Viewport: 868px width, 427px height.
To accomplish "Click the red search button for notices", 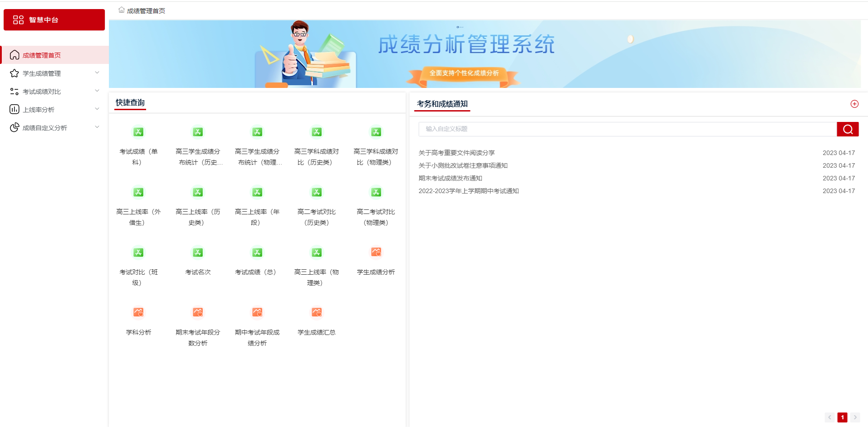I will 848,129.
